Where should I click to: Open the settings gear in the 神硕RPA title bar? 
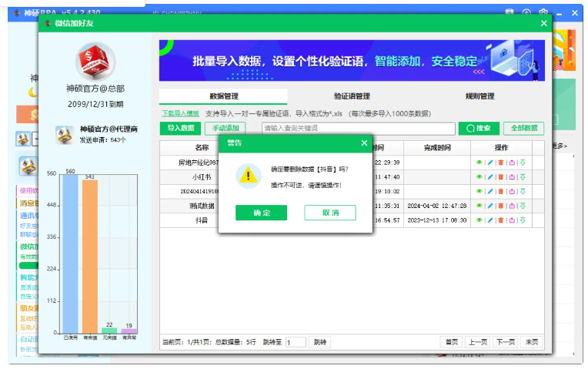tap(543, 12)
